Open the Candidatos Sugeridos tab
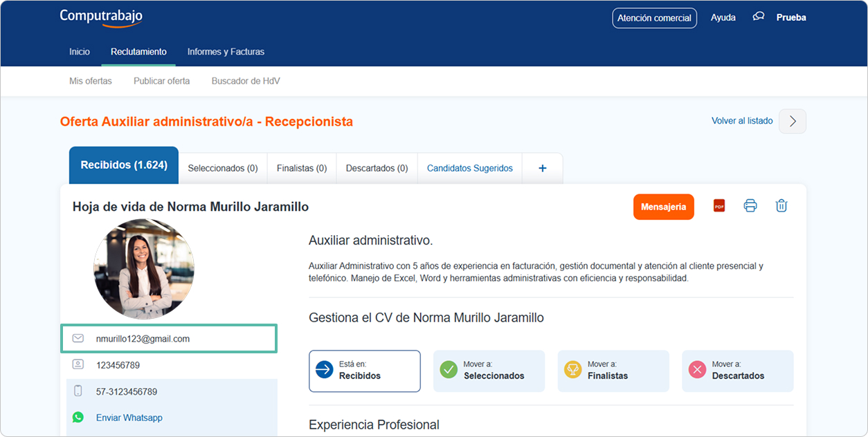 [470, 168]
